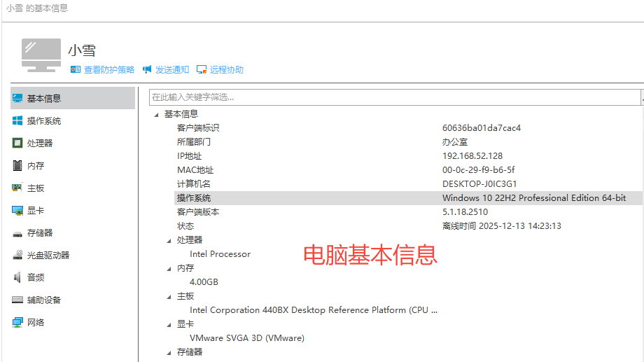Click the 小雪 computer name heading

pos(82,50)
